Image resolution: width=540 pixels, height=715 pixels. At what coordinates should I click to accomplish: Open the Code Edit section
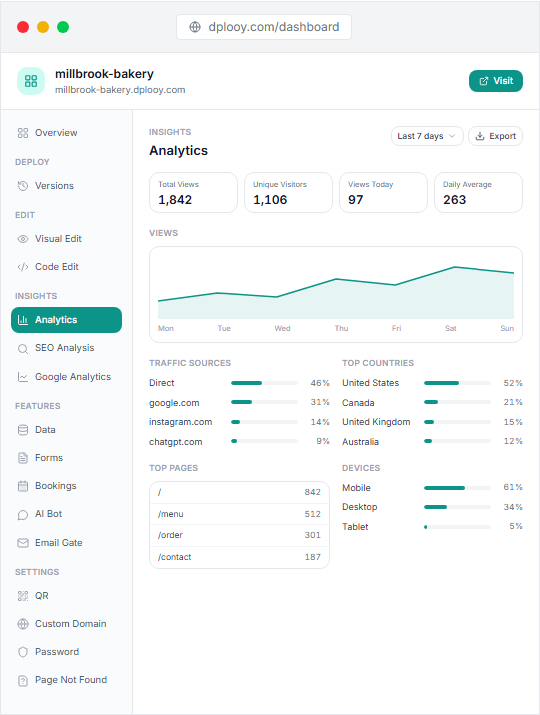click(67, 267)
